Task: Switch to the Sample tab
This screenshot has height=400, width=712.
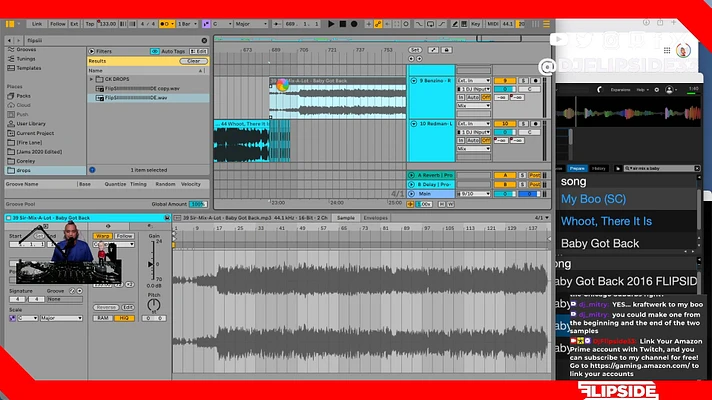Action: [346, 218]
